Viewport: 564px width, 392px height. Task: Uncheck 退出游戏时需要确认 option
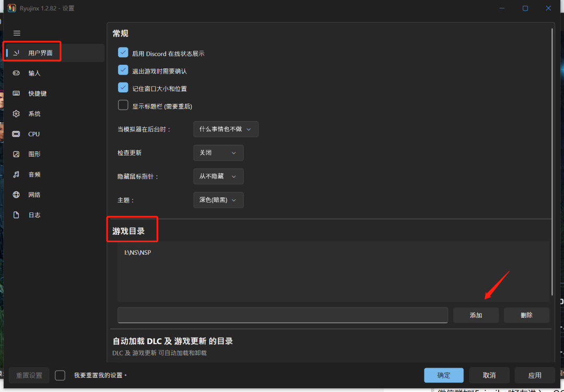[123, 70]
